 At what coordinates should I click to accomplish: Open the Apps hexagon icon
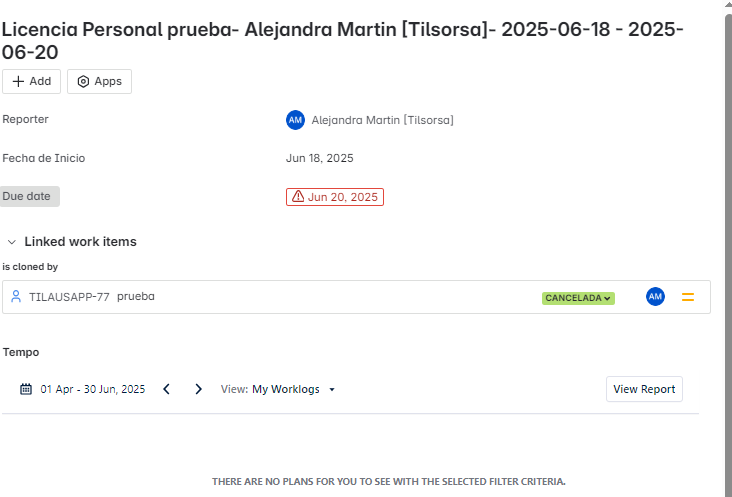[83, 82]
